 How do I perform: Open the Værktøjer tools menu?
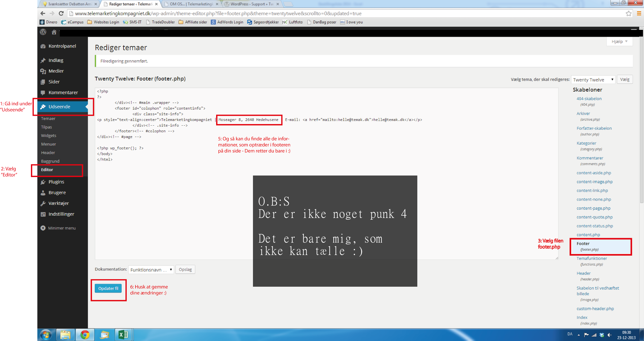pyautogui.click(x=59, y=204)
